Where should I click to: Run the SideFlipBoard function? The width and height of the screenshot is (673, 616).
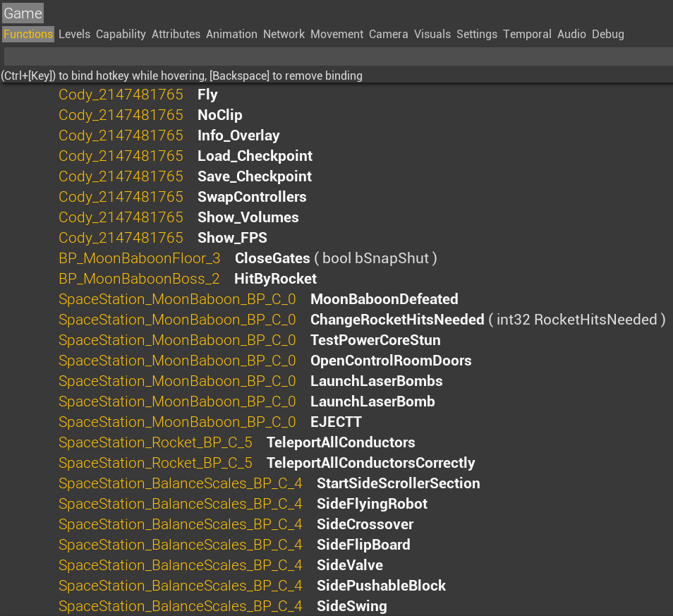tap(363, 545)
